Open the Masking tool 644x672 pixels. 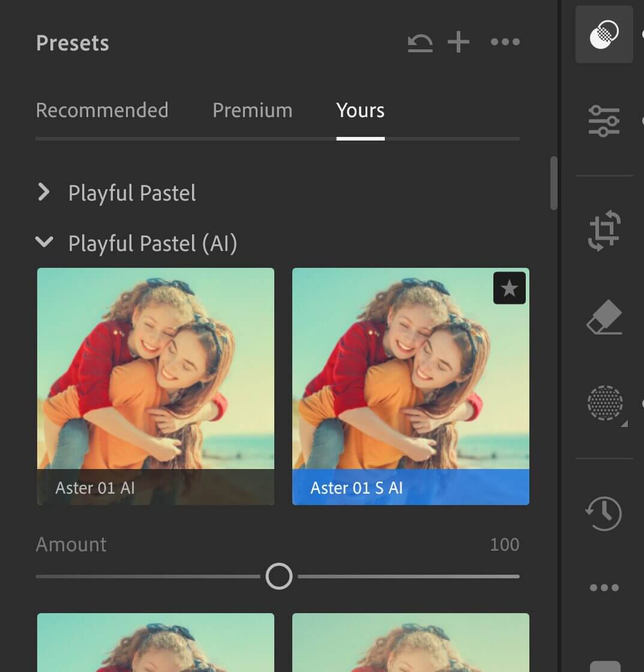click(x=604, y=404)
